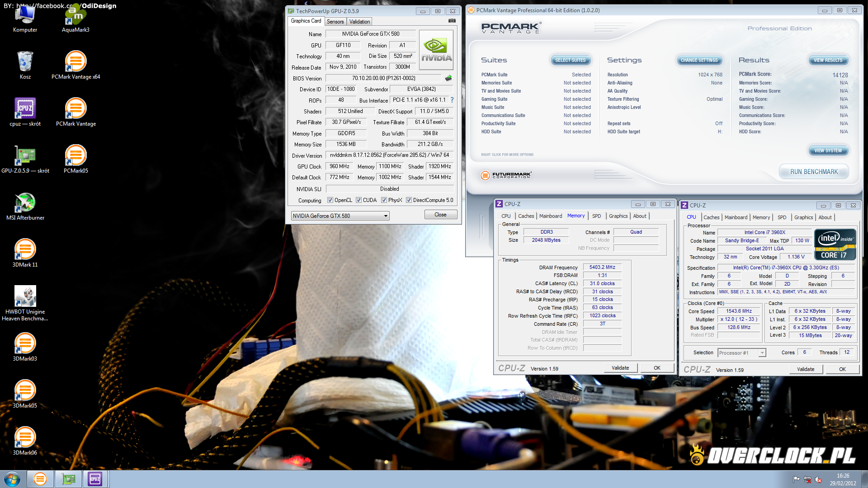The width and height of the screenshot is (868, 488).
Task: Click CHANGE SETTINGS in PCMark Vantage
Action: point(699,60)
